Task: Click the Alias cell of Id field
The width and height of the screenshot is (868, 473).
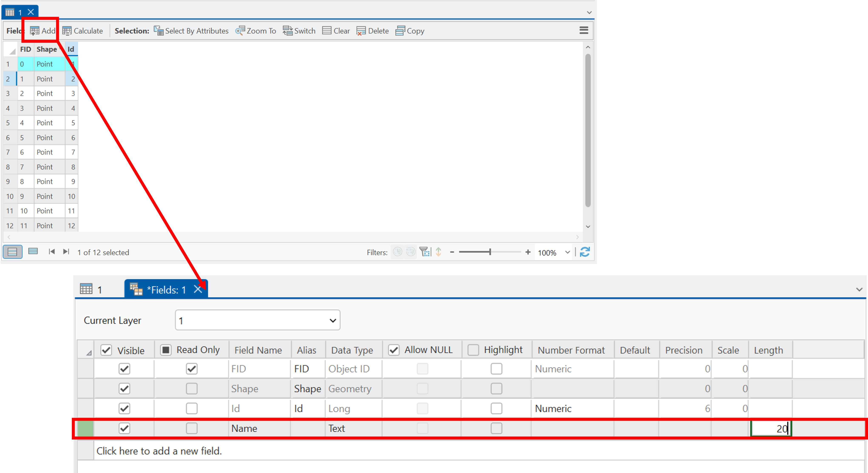Action: click(x=308, y=408)
